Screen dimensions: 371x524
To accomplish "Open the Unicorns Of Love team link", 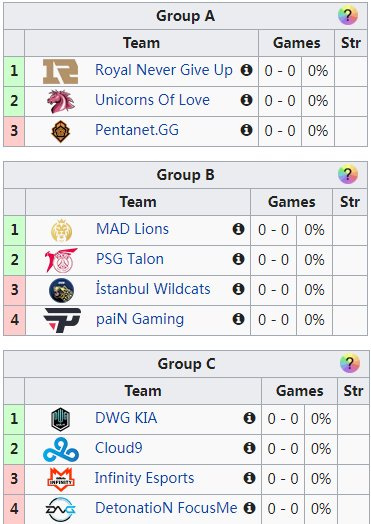I will tap(152, 100).
